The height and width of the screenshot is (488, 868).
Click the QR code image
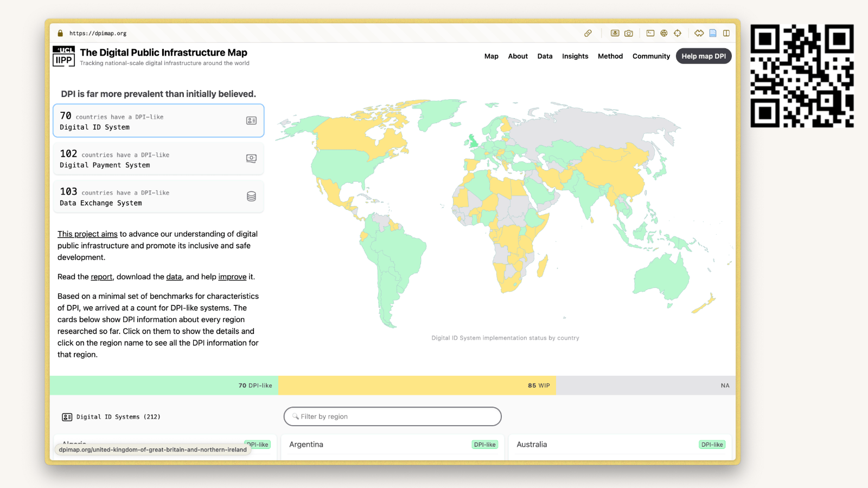[802, 76]
